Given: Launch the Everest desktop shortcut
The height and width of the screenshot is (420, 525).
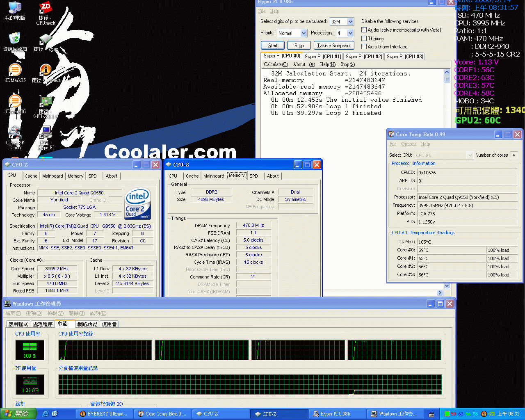Looking at the screenshot, I should (x=46, y=73).
